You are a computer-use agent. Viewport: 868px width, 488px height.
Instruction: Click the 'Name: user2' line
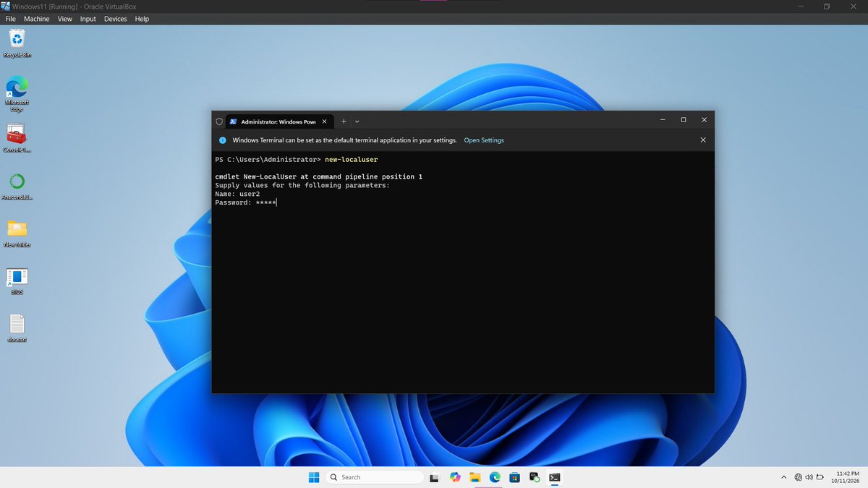point(237,194)
